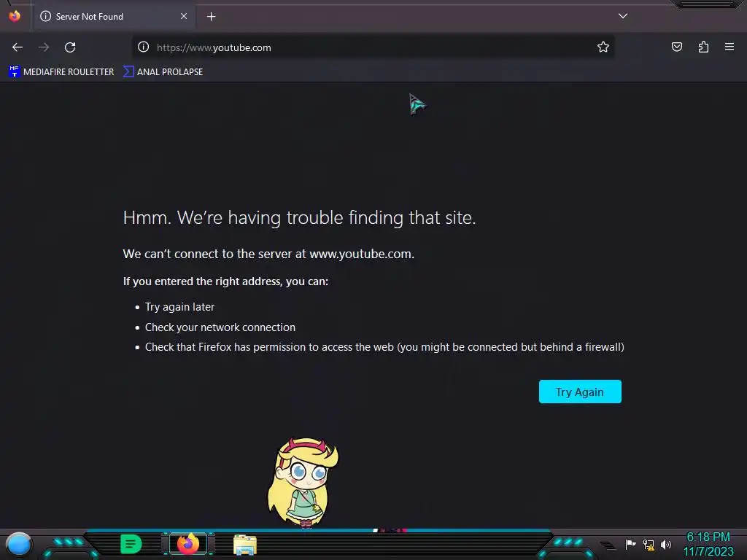Close the Server Not Found tab
The width and height of the screenshot is (747, 560).
click(183, 16)
